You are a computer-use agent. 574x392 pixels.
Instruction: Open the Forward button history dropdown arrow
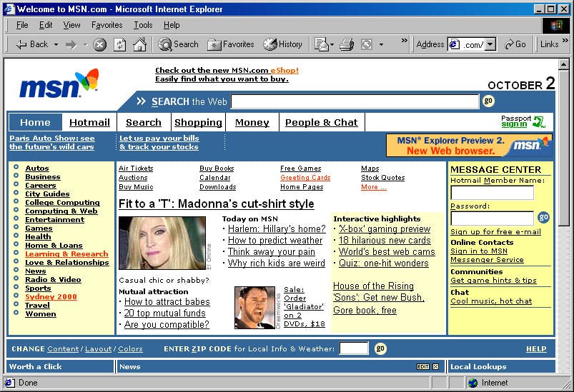point(85,44)
